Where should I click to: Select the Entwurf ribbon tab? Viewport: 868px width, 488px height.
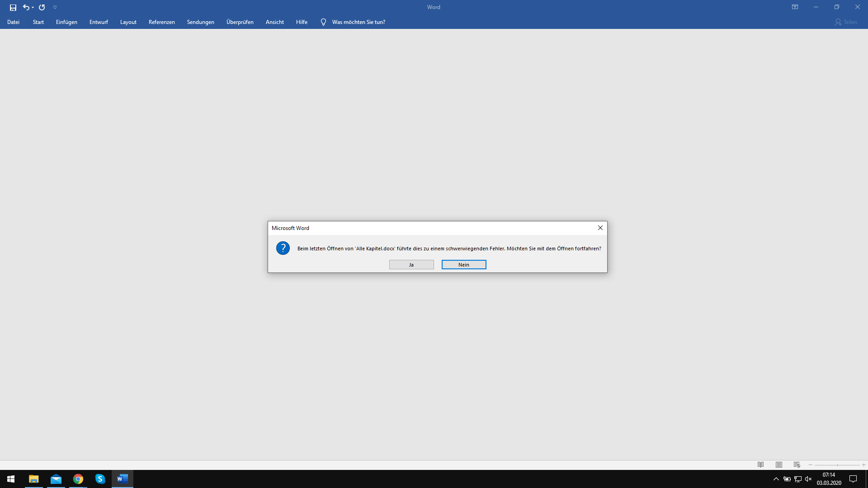pos(99,22)
